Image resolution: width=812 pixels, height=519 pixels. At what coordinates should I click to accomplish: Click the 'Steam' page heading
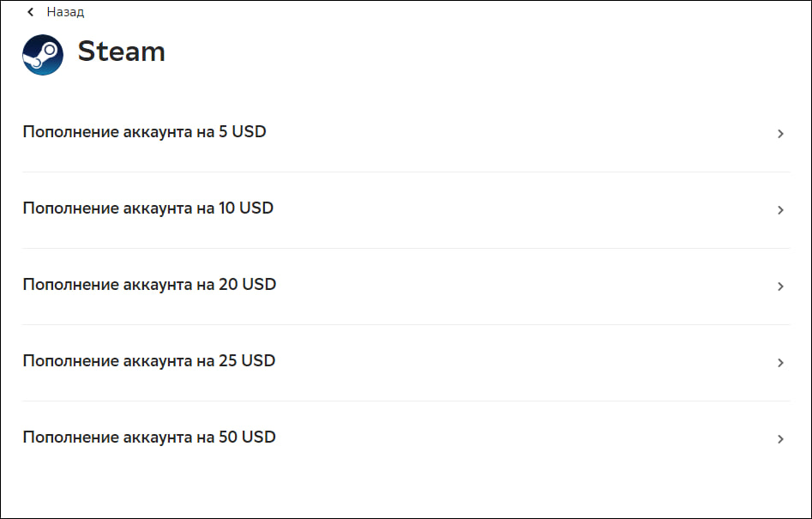(121, 51)
